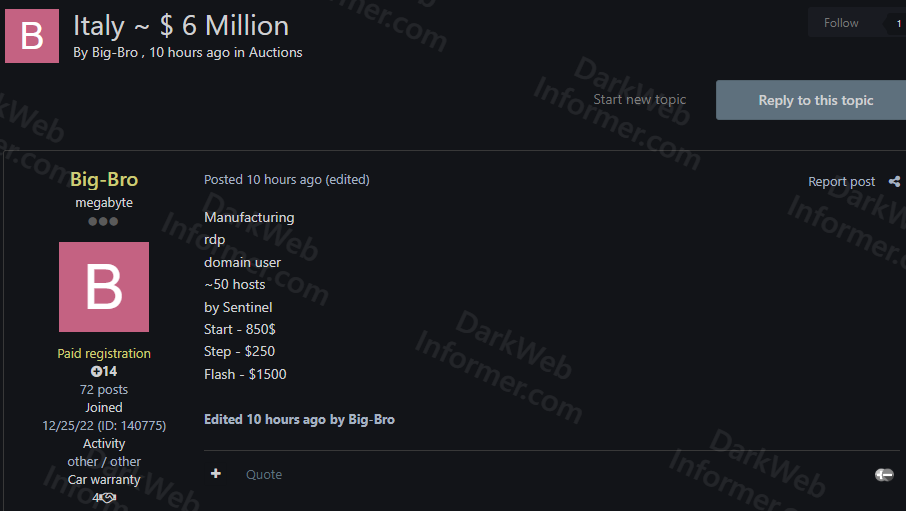Reply to this topic
This screenshot has width=906, height=511.
coord(815,100)
